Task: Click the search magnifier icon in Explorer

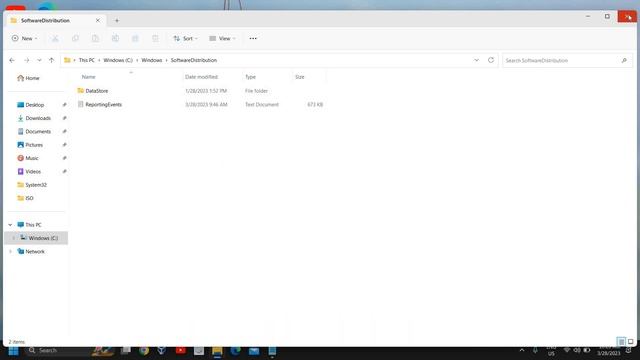Action: pyautogui.click(x=624, y=60)
